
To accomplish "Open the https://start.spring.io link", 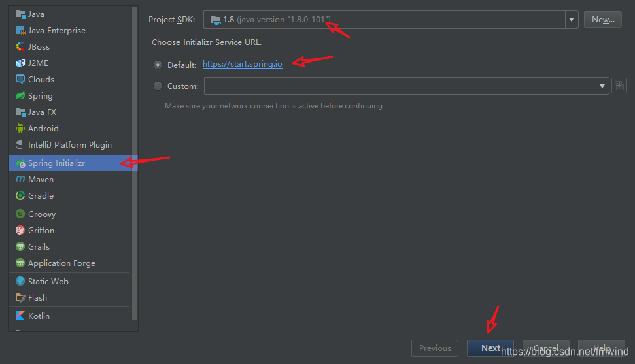I will (x=242, y=64).
